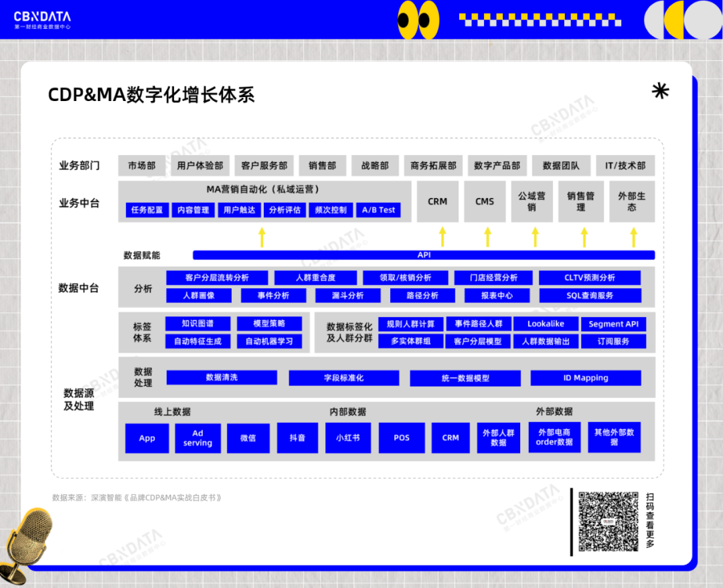723x588 pixels.
Task: Select the 漏斗分析 analysis tile
Action: click(348, 295)
